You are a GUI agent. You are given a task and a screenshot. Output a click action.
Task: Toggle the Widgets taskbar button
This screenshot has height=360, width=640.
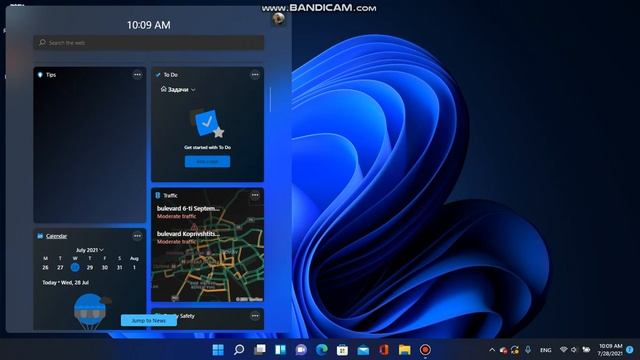click(280, 350)
